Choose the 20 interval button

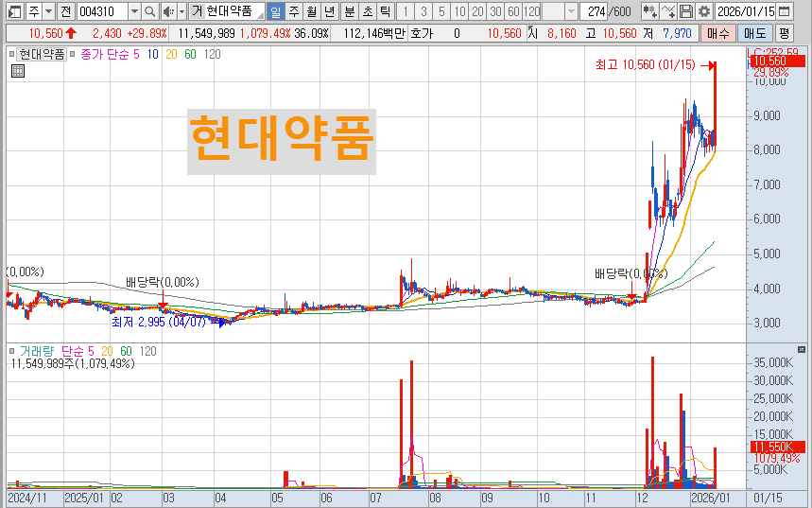(477, 11)
